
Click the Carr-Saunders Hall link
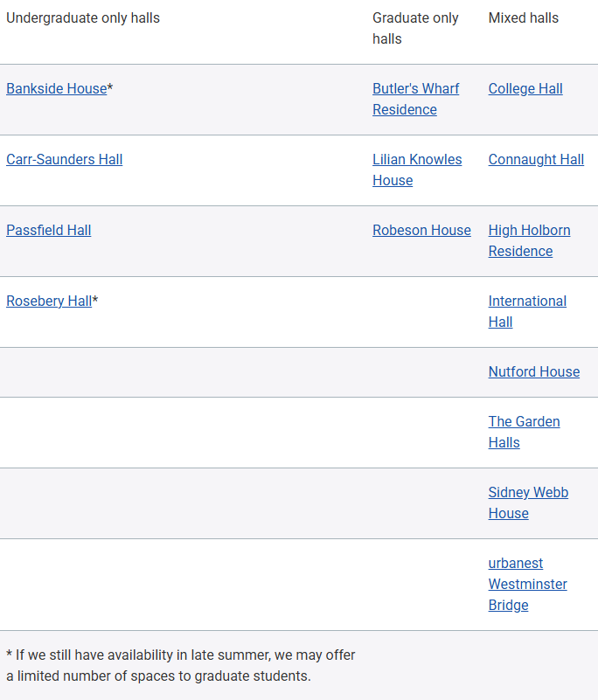(65, 159)
